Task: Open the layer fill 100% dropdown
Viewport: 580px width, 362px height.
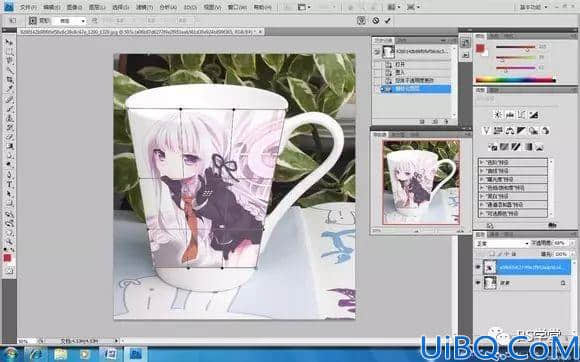Action: tap(572, 254)
